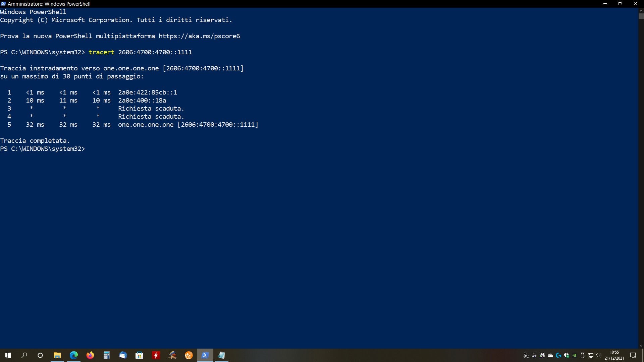The height and width of the screenshot is (362, 644).
Task: Open the Thunderbird mail icon on the taskbar
Action: (123, 355)
